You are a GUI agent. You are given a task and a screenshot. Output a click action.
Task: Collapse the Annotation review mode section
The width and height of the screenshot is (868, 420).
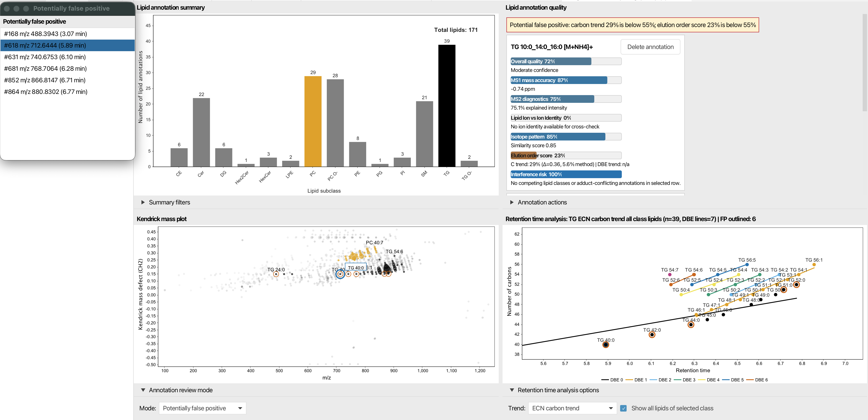[143, 390]
